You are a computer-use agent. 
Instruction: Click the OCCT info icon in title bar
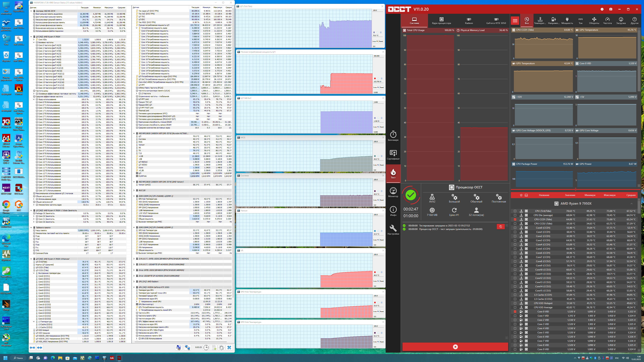(602, 9)
